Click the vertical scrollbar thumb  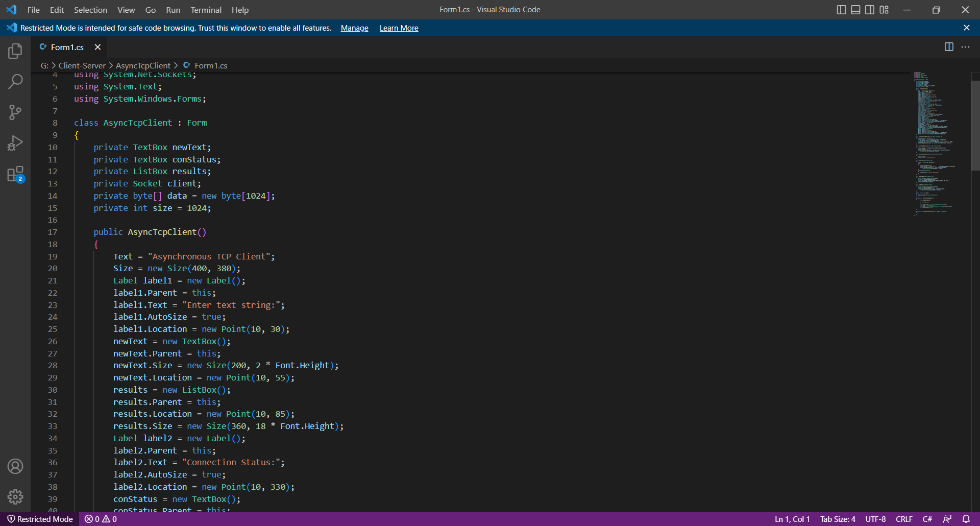coord(975,125)
